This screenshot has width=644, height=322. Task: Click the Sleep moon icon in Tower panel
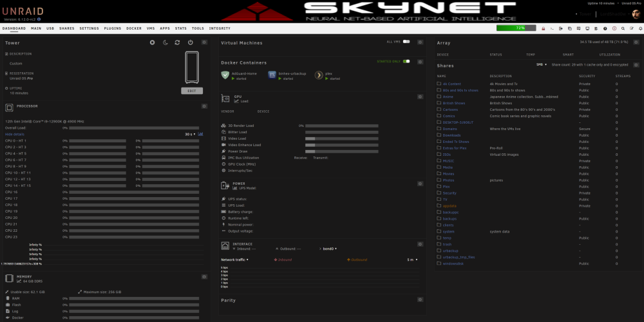pos(165,43)
